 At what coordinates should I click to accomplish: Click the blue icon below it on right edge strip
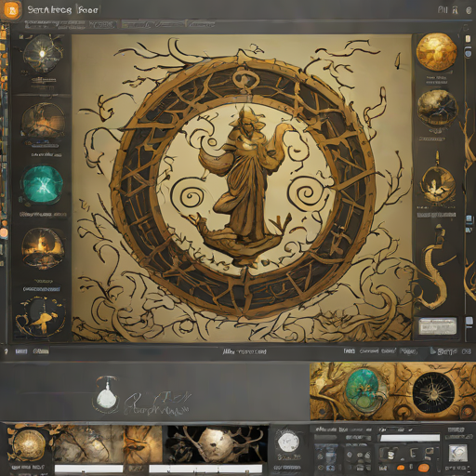pyautogui.click(x=468, y=53)
